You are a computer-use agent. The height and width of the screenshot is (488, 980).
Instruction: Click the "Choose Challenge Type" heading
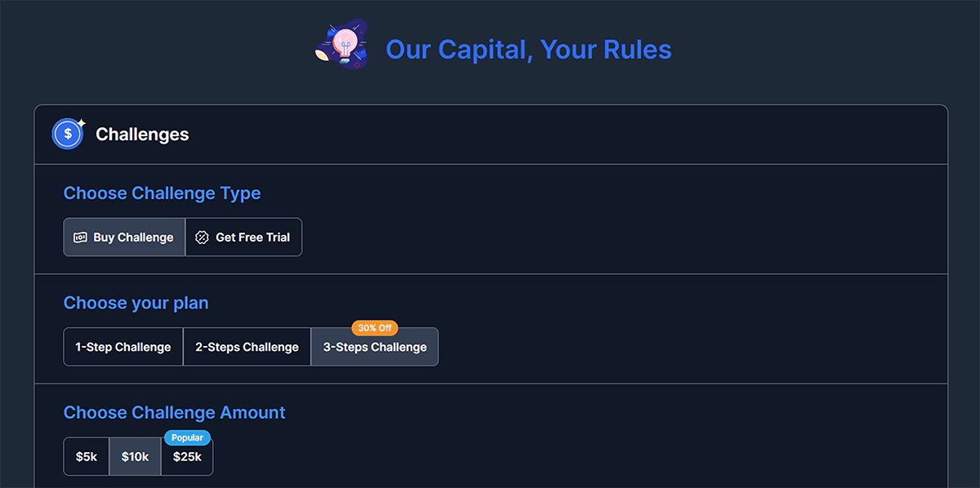[162, 193]
